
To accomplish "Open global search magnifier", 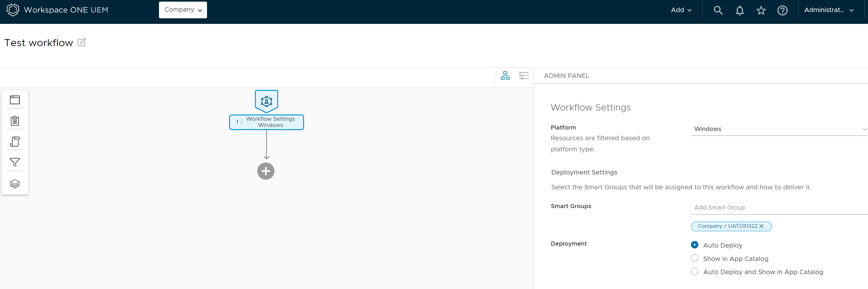I will tap(718, 10).
